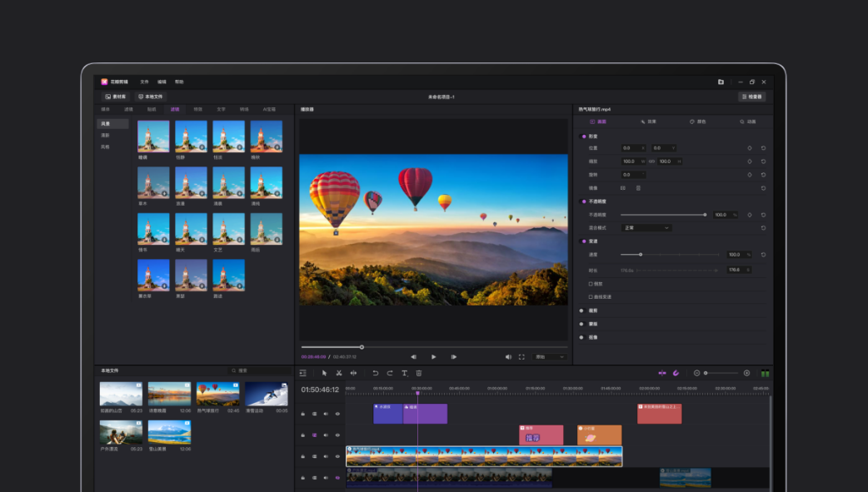Open the 原始 aspect ratio dropdown in player
This screenshot has height=492, width=868.
pyautogui.click(x=549, y=356)
